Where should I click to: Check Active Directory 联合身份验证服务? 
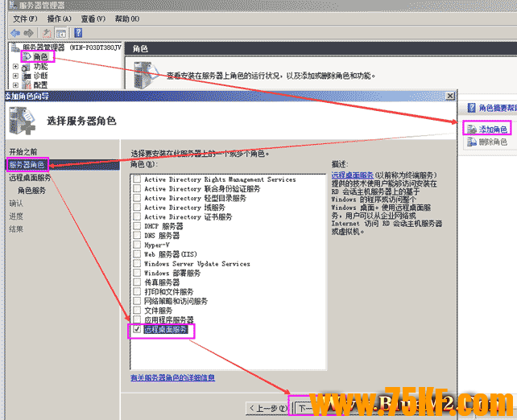137,188
